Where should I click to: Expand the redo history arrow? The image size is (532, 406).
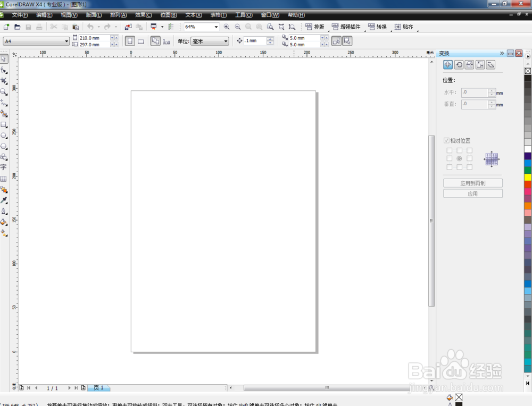[x=115, y=27]
